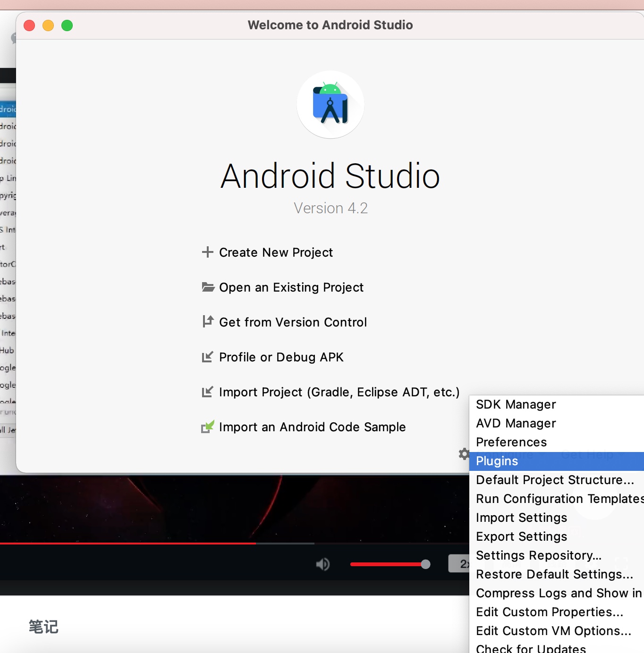Click the Import Android Code Sample icon

208,427
